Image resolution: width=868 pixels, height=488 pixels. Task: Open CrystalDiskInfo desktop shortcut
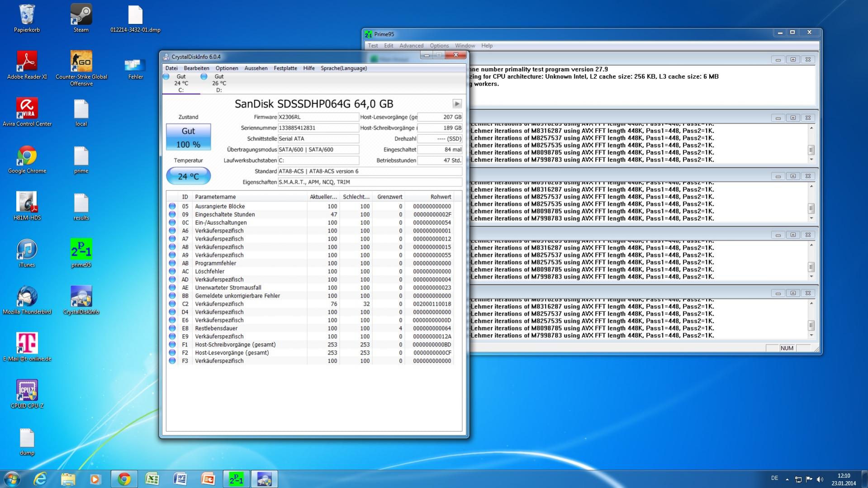click(x=81, y=300)
